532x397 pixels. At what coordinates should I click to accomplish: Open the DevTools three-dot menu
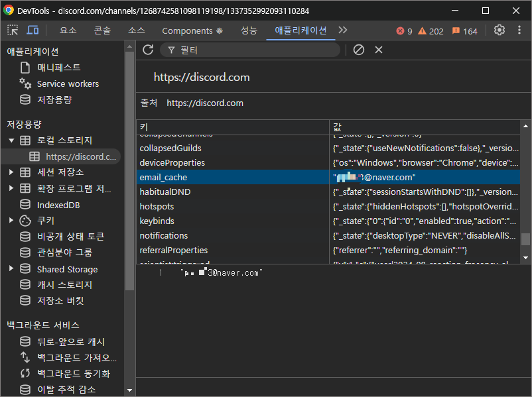[519, 30]
